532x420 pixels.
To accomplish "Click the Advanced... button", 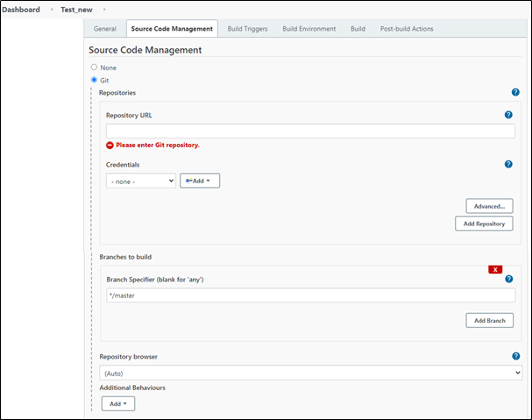I will (x=488, y=206).
